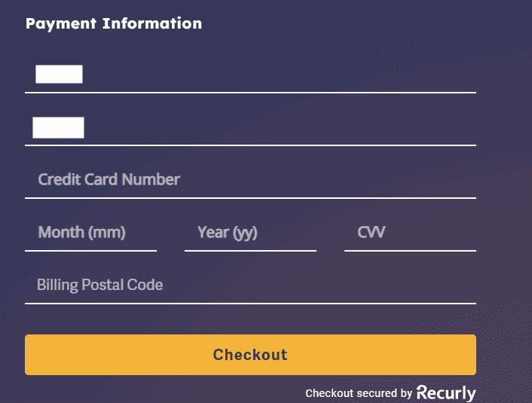The image size is (532, 403).
Task: Click the "Credit Card Number" placeholder text
Action: click(109, 180)
